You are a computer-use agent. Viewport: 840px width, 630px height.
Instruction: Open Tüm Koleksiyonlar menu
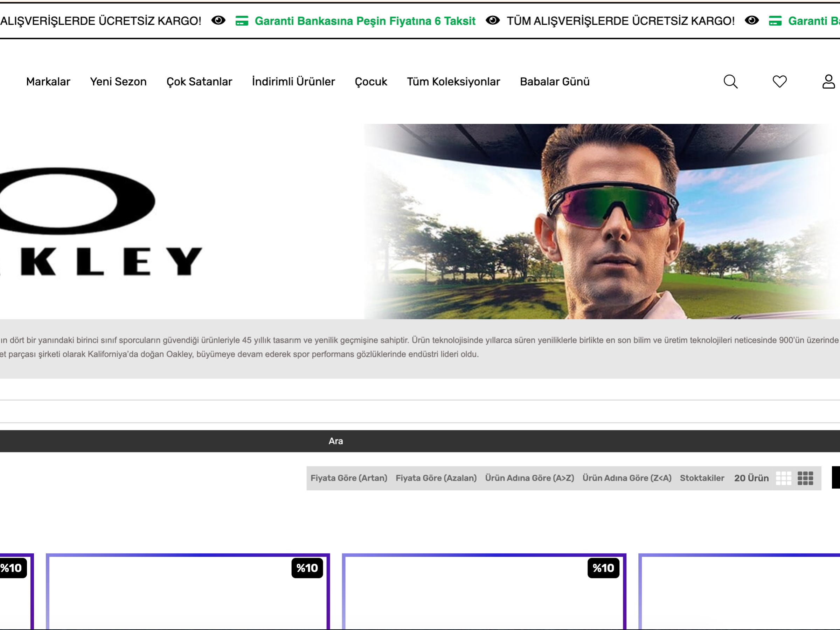(453, 82)
